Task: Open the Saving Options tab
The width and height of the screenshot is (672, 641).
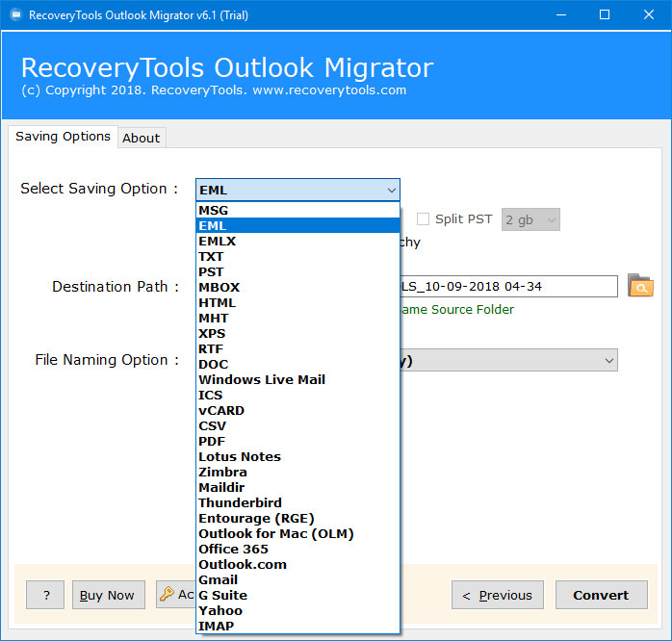Action: click(x=63, y=137)
